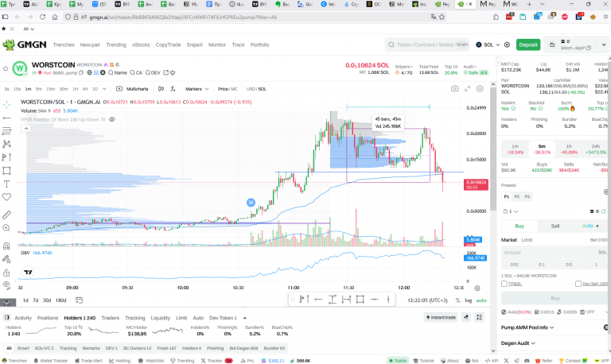Click the indicators fx icon
Image resolution: width=611 pixels, height=364 pixels.
[173, 89]
